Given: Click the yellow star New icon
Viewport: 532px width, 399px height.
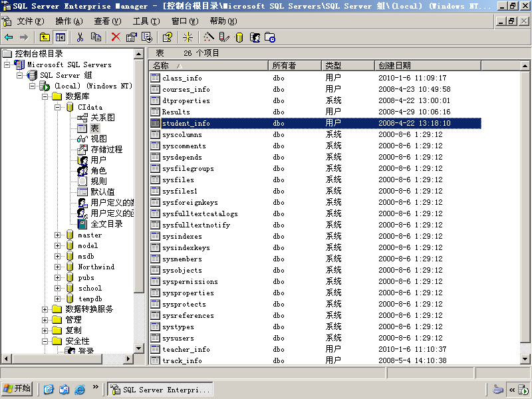Looking at the screenshot, I should pyautogui.click(x=188, y=37).
